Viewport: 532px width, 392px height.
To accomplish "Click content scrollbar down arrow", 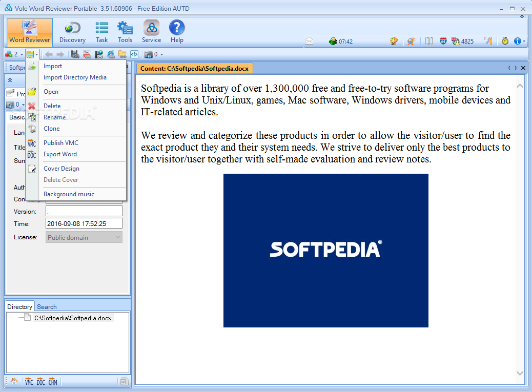I will (520, 373).
